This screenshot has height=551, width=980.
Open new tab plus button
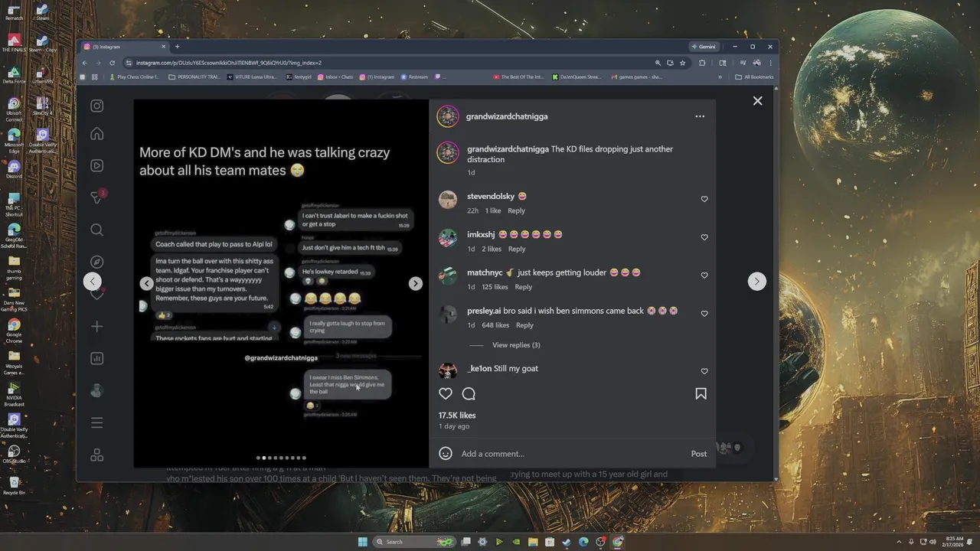click(x=177, y=47)
